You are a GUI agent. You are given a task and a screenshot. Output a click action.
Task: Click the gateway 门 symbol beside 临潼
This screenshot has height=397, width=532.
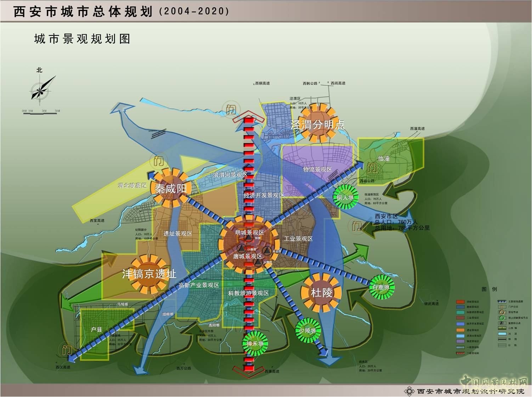tap(372, 167)
